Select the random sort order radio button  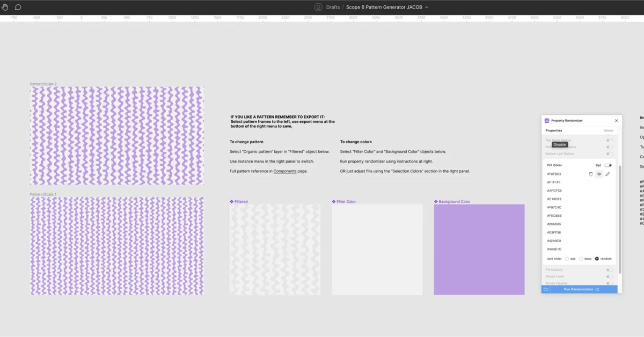coord(597,259)
